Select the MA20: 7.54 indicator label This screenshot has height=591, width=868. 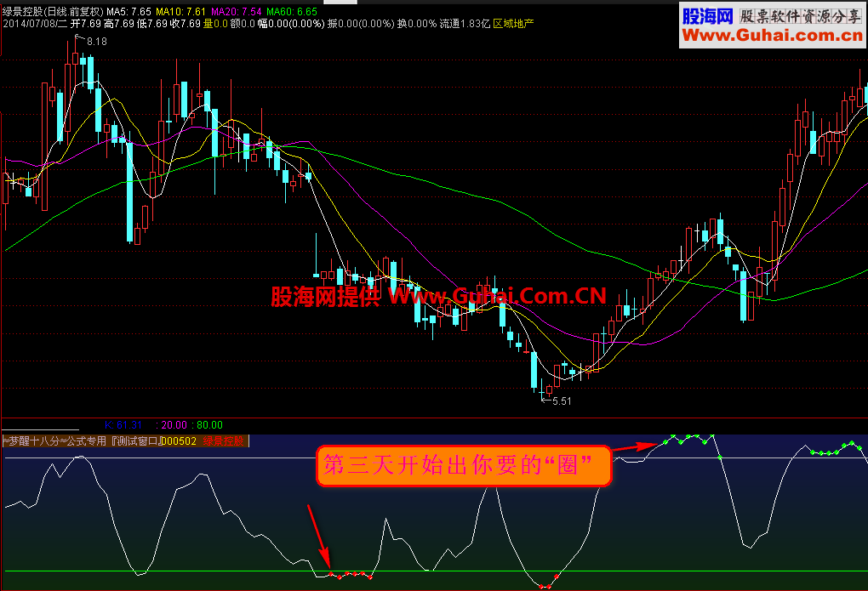(x=237, y=12)
